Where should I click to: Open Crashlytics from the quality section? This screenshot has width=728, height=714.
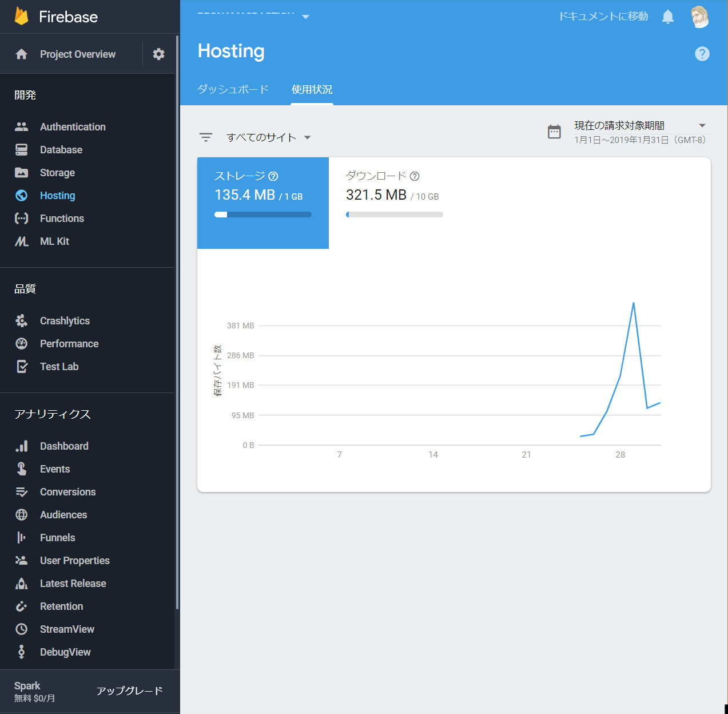pyautogui.click(x=64, y=320)
